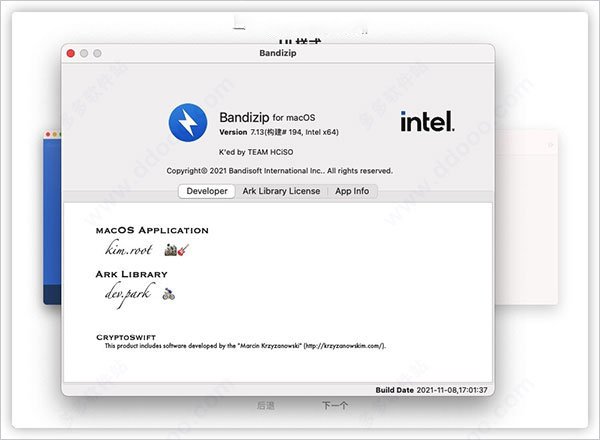Click the greyed minimize button of Bandizip
Screen dimensions: 600x440
(84, 53)
